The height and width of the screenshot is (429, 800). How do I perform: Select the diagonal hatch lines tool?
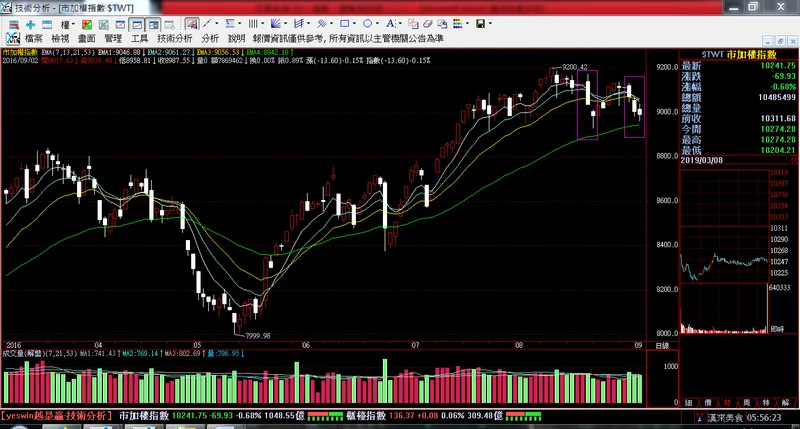tap(321, 23)
